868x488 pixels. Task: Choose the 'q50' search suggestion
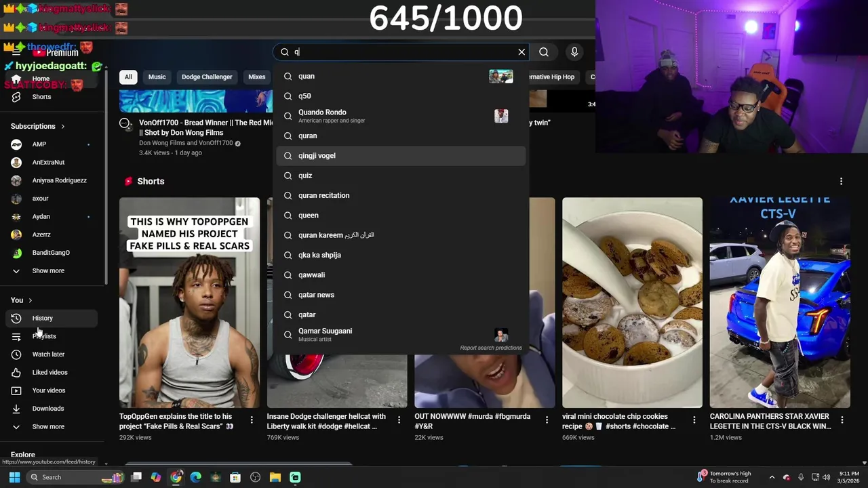[401, 96]
